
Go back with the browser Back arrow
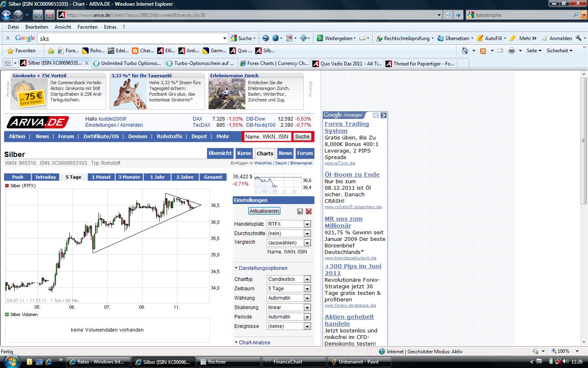tap(7, 15)
